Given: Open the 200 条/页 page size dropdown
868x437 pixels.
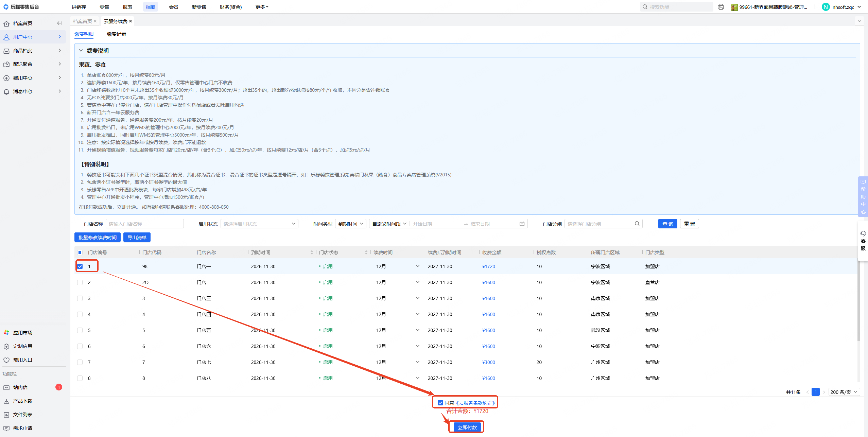Looking at the screenshot, I should [844, 392].
